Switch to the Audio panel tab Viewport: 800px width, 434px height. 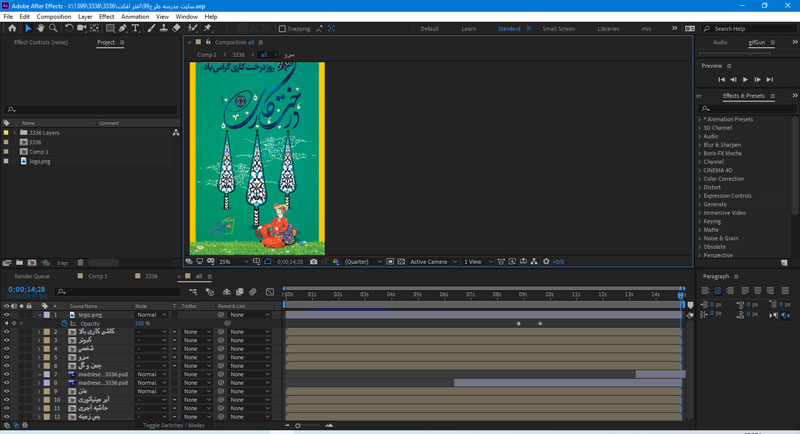(x=720, y=42)
